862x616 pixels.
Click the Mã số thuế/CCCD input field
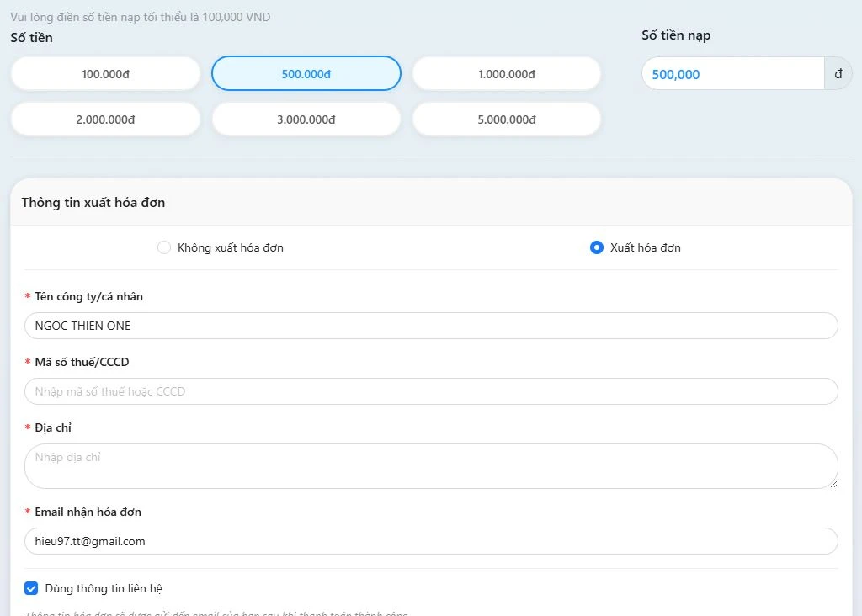431,391
